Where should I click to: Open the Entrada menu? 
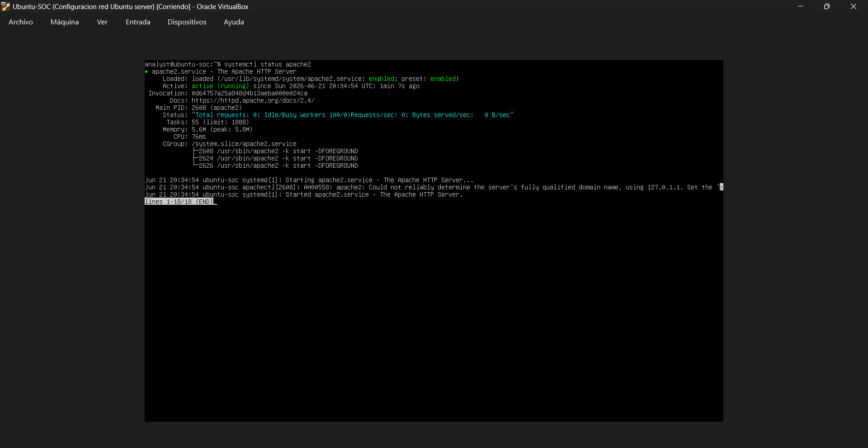(138, 22)
